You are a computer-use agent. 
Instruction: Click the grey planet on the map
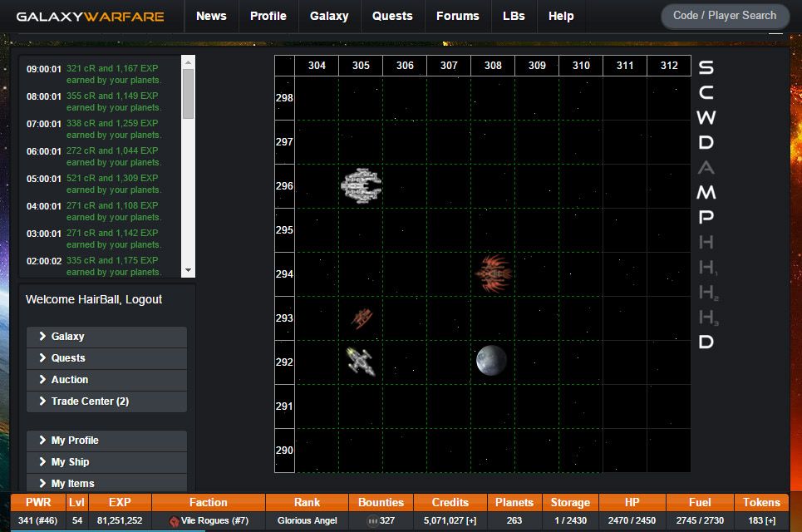[x=491, y=361]
